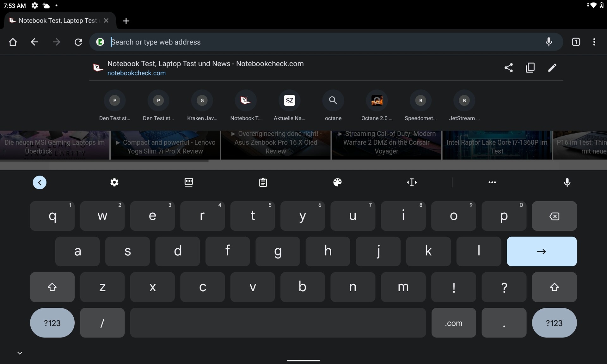607x364 pixels.
Task: Copy the suggested URL with copy icon
Action: (530, 68)
